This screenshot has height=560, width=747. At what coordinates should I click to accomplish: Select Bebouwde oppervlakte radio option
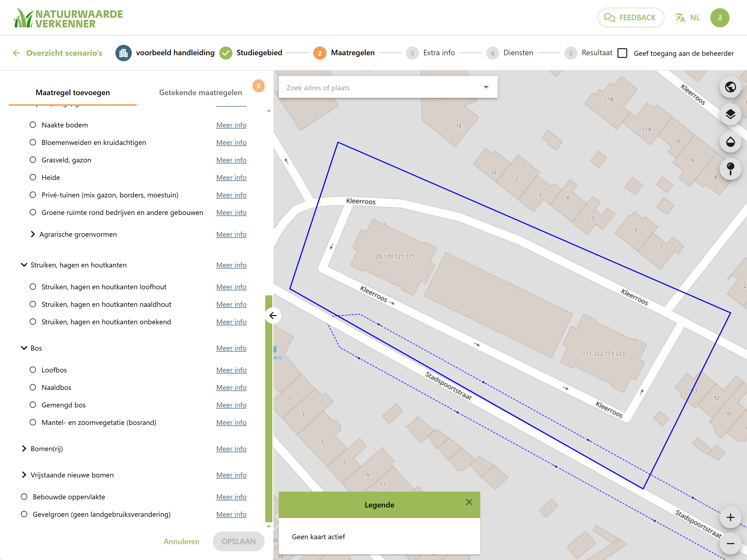pos(24,497)
